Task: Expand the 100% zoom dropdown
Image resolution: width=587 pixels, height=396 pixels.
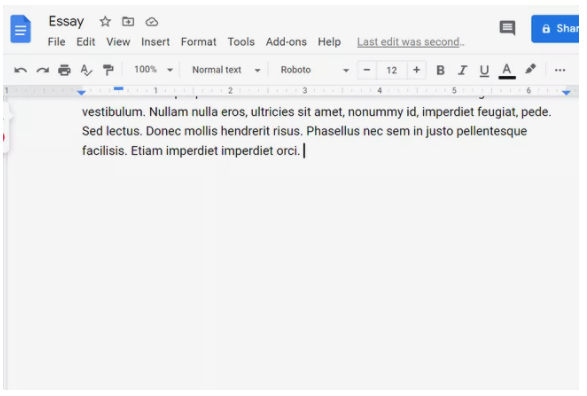Action: (x=153, y=70)
